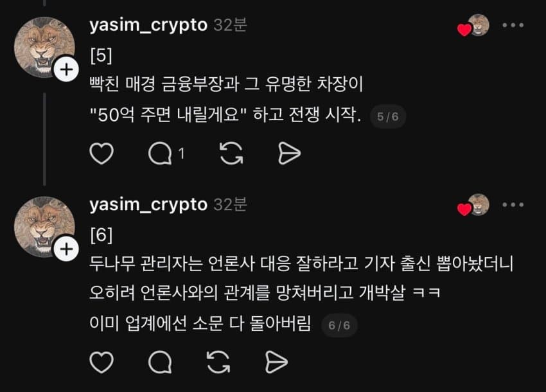This screenshot has height=392, width=546.
Task: Follow yasim_crypto via plus on first avatar
Action: click(66, 69)
